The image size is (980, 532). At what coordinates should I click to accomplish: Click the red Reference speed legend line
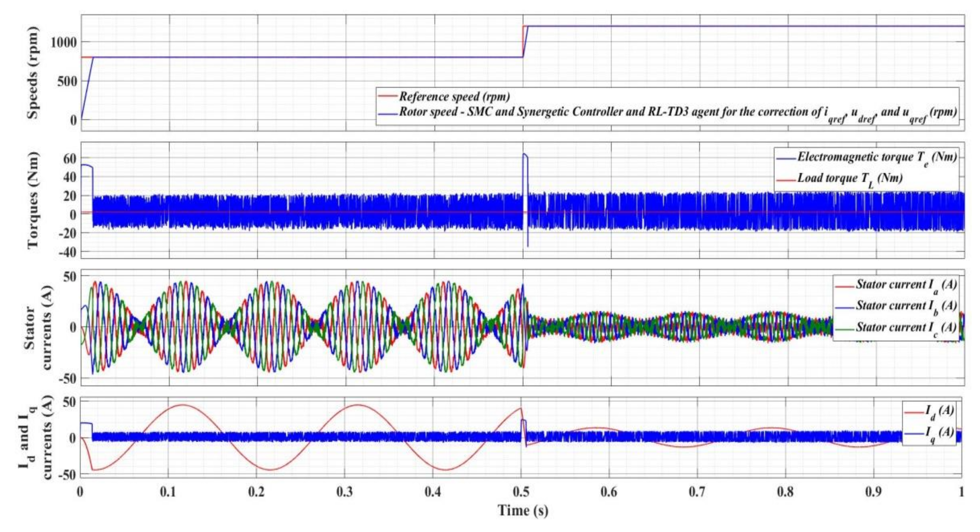388,96
